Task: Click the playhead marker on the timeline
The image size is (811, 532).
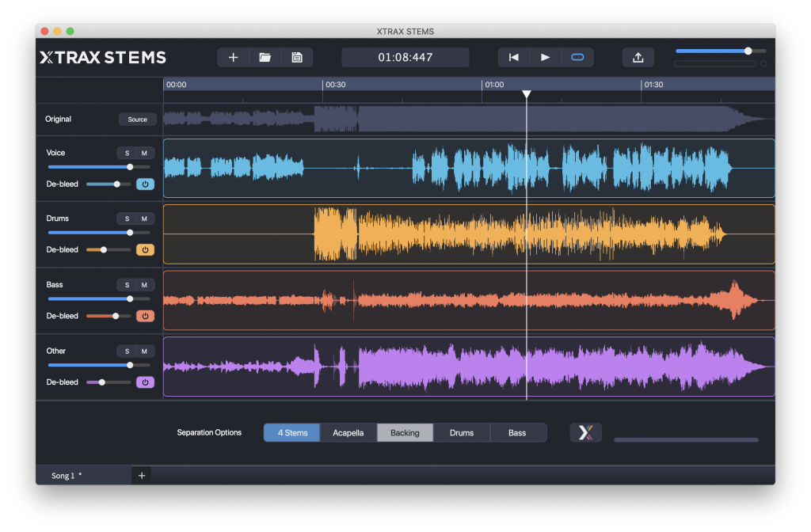Action: click(527, 94)
